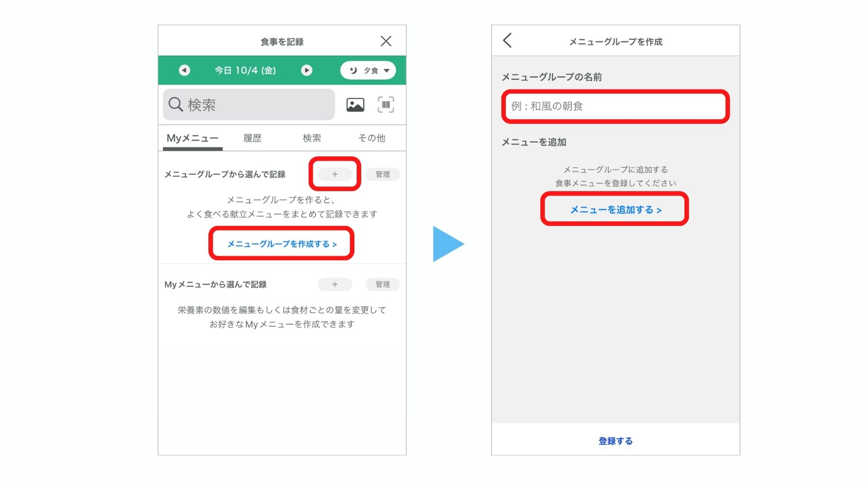Switch to the その他 tab
Image resolution: width=868 pixels, height=488 pixels.
tap(372, 138)
